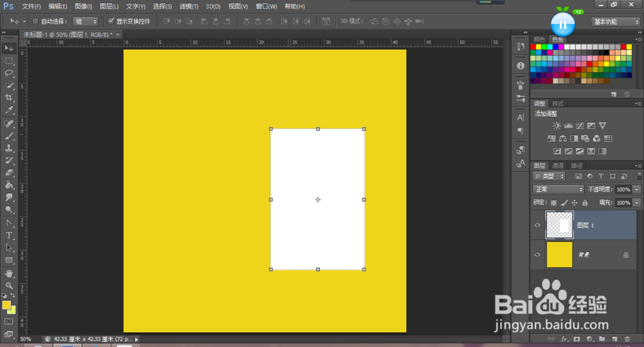Open the layer filter 类型 dropdown
This screenshot has height=347, width=644.
(549, 176)
